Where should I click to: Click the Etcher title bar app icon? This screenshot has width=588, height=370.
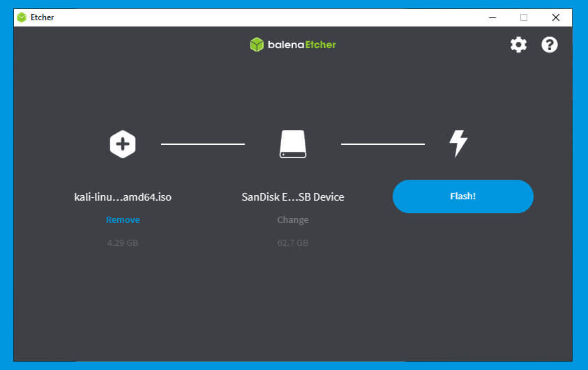click(22, 17)
